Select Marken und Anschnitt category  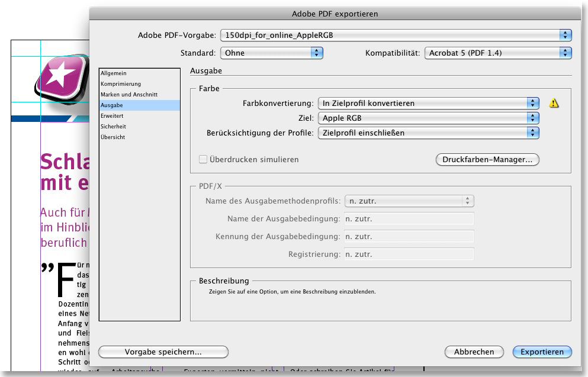point(140,95)
